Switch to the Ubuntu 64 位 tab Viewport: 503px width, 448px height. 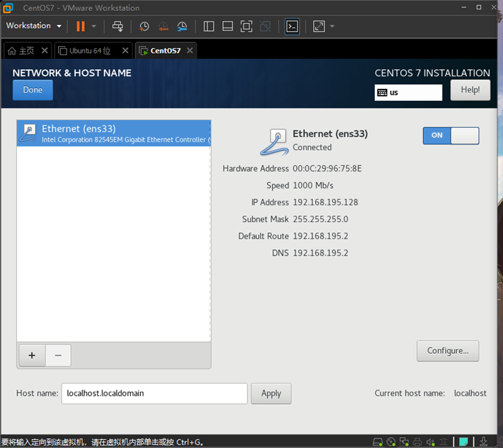tap(84, 51)
